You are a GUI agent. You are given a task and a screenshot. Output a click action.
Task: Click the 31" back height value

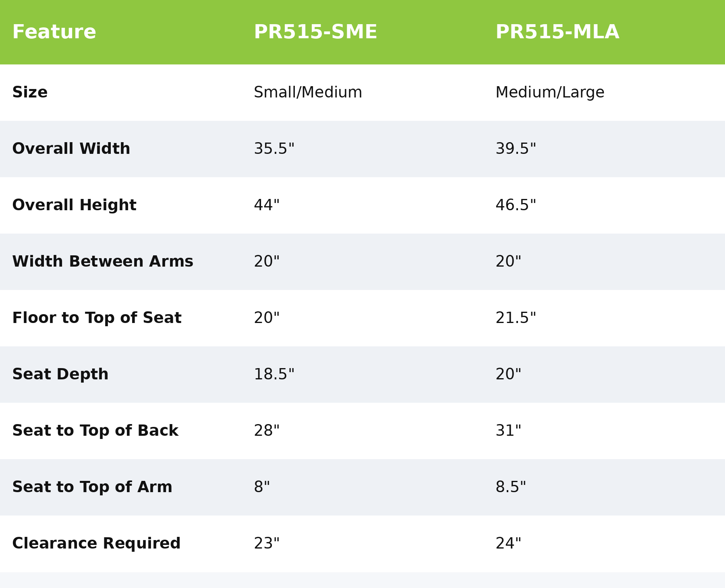[x=508, y=431]
